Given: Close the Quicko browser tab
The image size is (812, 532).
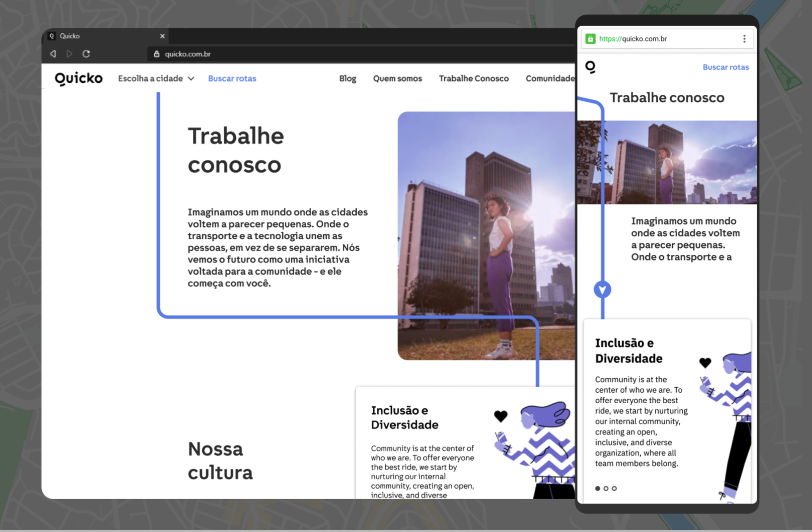Looking at the screenshot, I should (x=162, y=36).
